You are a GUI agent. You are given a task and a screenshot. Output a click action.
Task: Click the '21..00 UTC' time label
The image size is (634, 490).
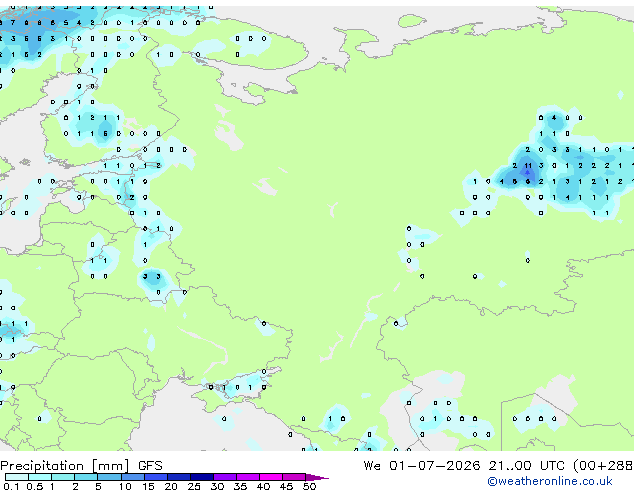[x=526, y=466]
